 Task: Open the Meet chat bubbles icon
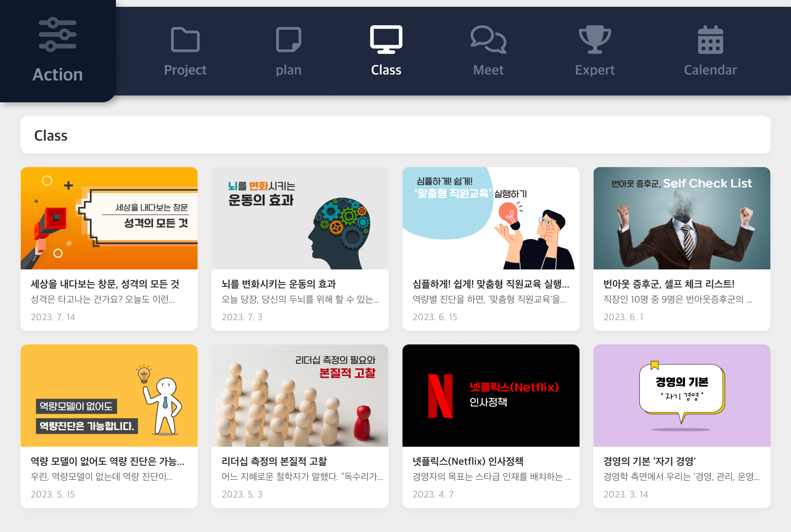coord(488,40)
